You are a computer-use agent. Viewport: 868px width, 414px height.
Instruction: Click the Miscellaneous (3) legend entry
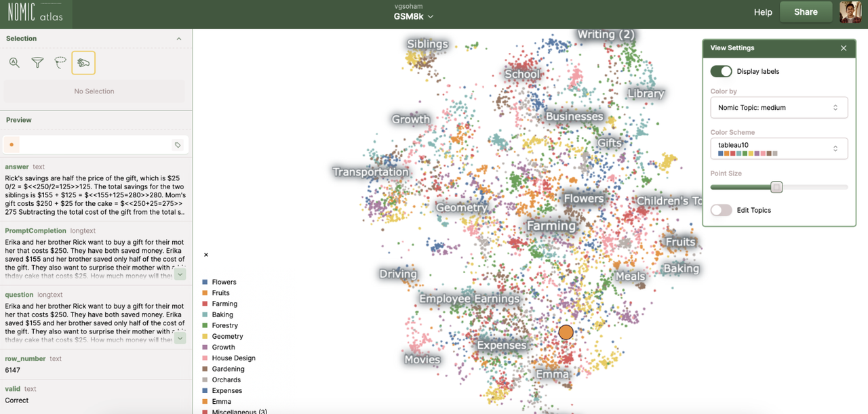tap(239, 411)
